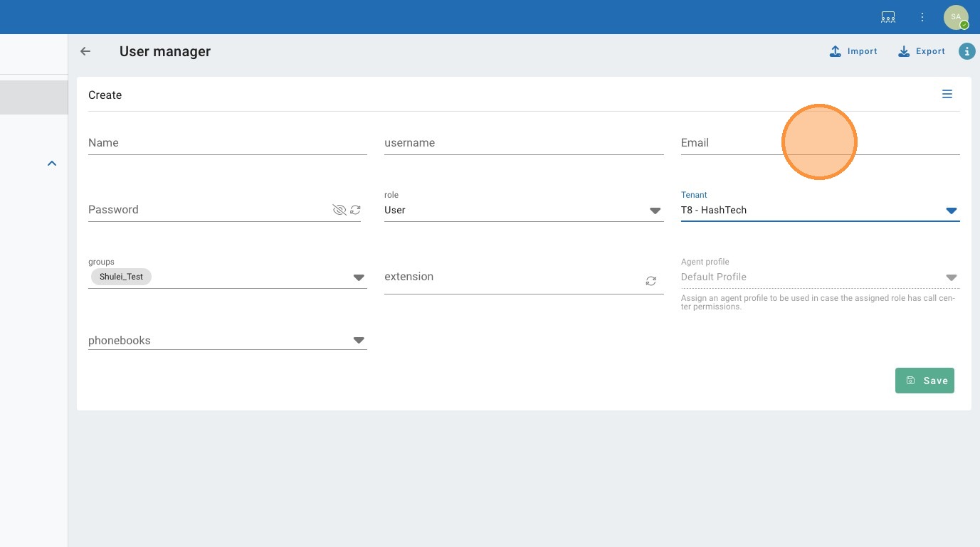Click the SA user avatar
Image resolution: width=980 pixels, height=547 pixels.
tap(955, 17)
